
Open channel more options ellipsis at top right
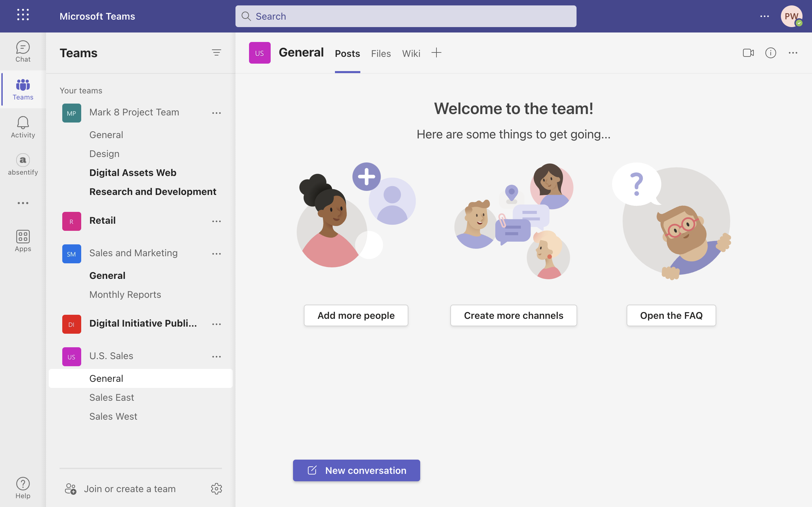793,53
